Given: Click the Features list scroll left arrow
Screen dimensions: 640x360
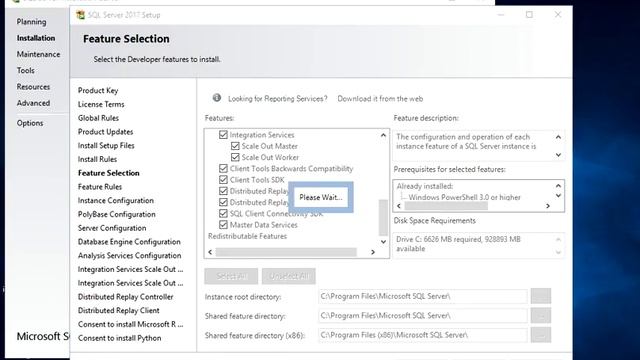Looking at the screenshot, I should click(210, 252).
